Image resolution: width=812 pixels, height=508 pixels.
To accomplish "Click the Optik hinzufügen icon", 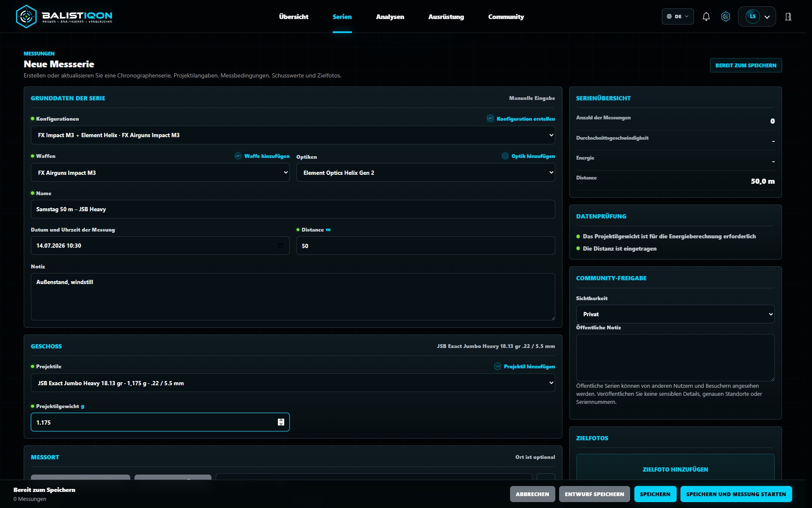I will click(x=505, y=156).
